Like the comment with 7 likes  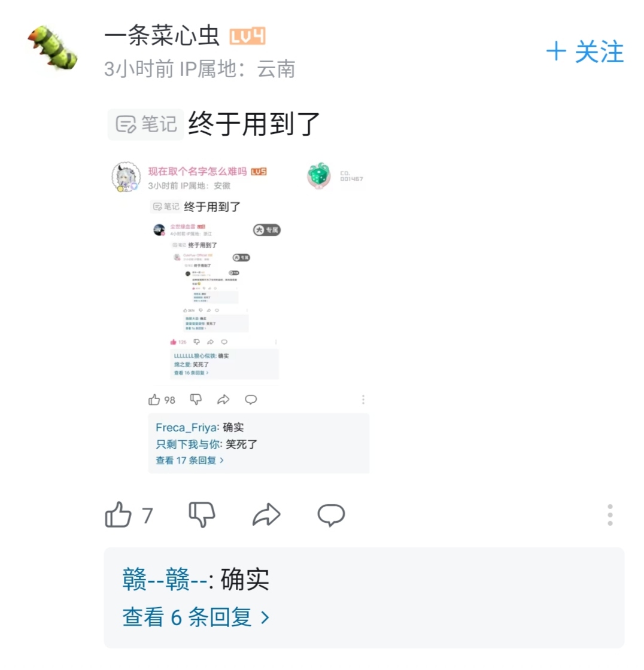tap(118, 514)
